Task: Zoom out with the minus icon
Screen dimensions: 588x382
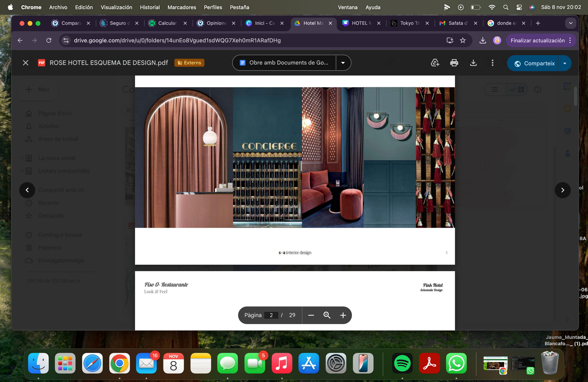Action: pyautogui.click(x=311, y=315)
